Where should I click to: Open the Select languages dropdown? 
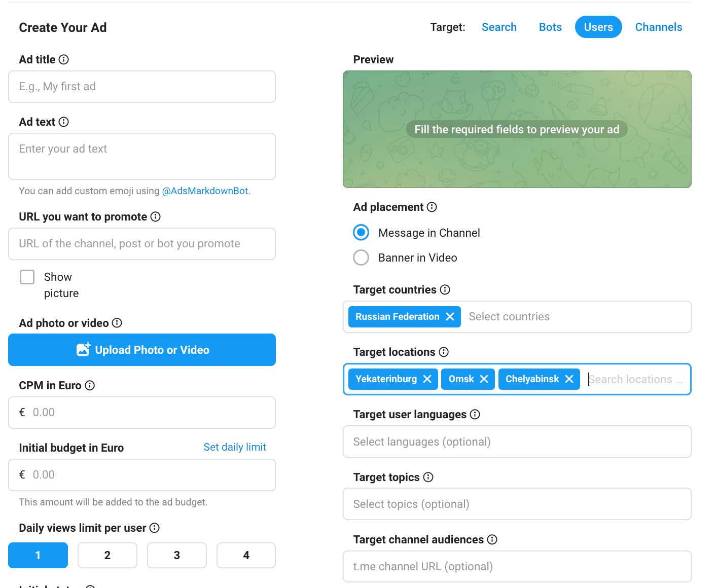(x=517, y=442)
